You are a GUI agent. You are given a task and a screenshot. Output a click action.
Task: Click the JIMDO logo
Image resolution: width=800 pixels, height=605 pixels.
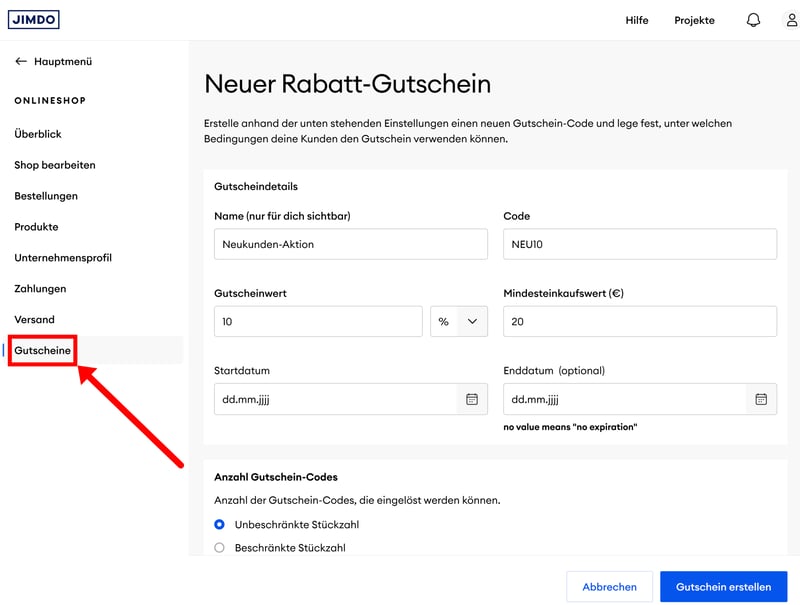coord(34,20)
